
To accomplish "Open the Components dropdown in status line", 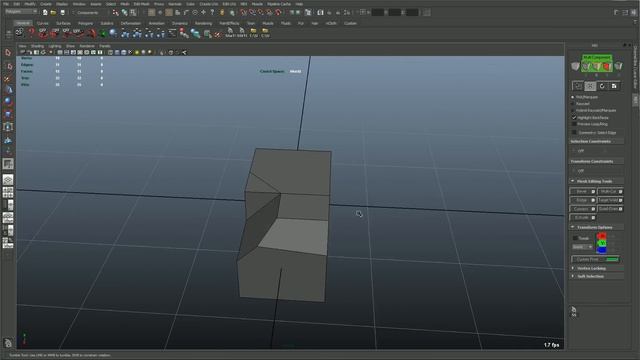I will coord(89,13).
